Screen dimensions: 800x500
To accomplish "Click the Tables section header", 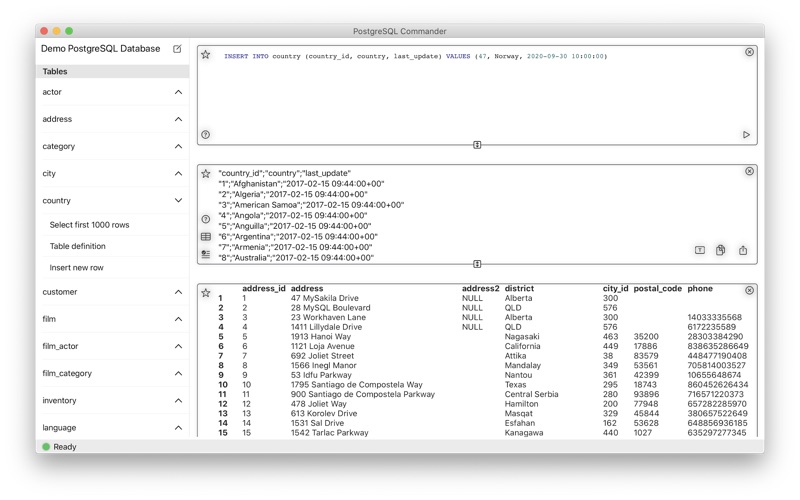I will pos(112,71).
